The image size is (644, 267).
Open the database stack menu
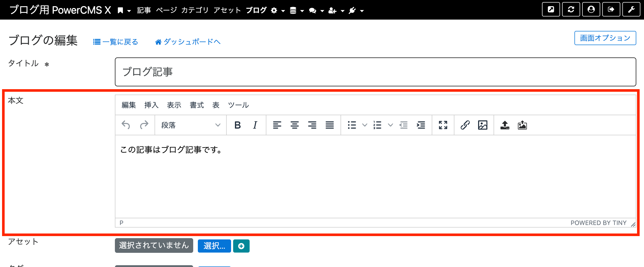(293, 10)
